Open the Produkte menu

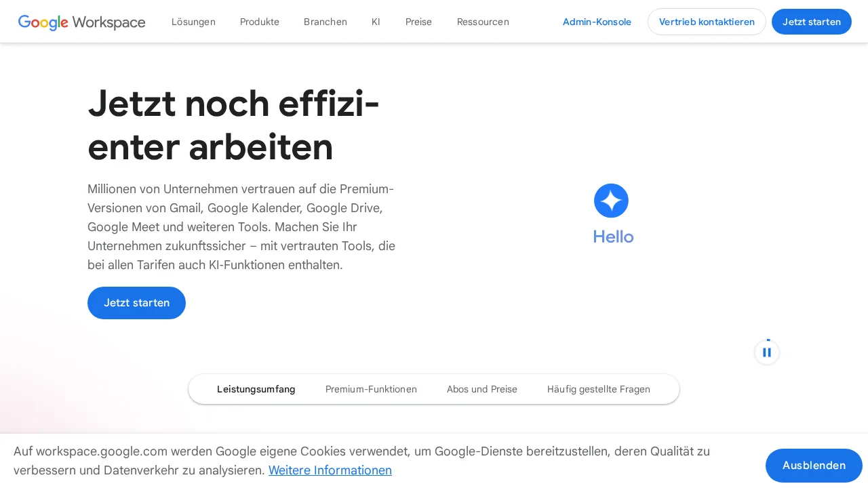point(260,22)
